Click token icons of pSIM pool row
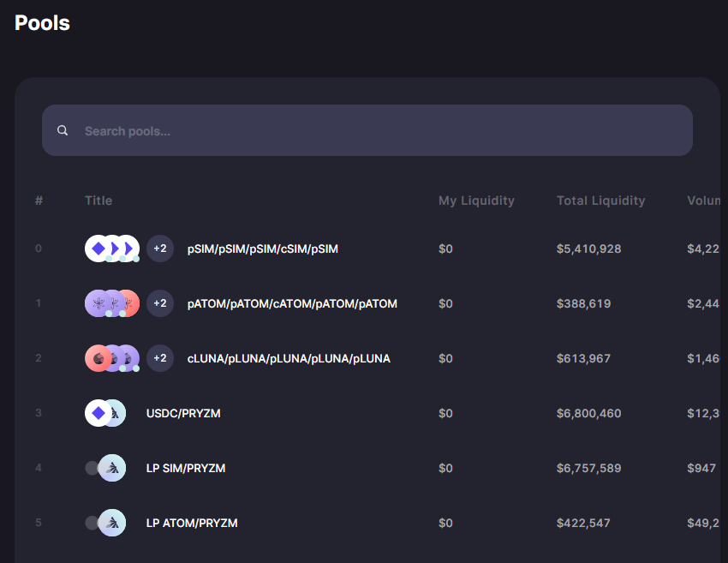The height and width of the screenshot is (563, 728). click(x=112, y=249)
